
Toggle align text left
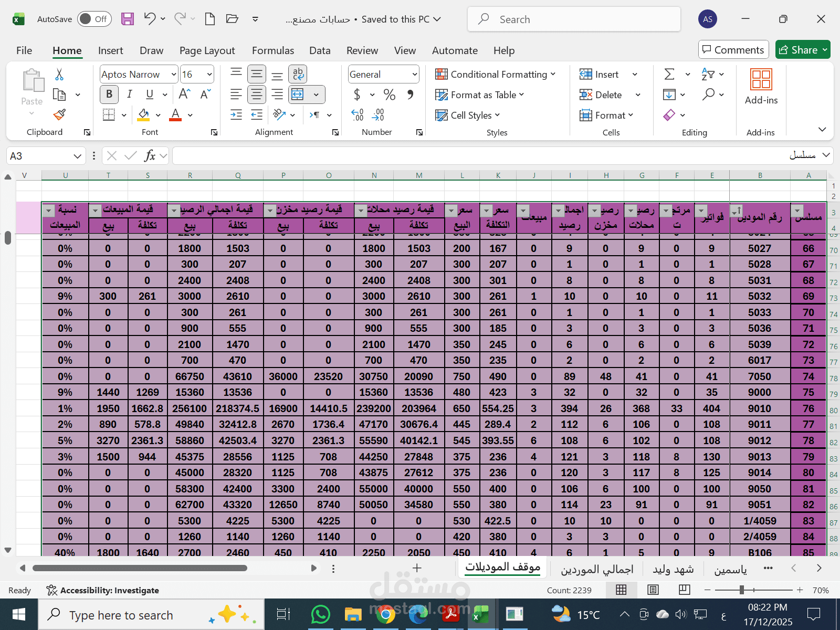(x=236, y=94)
